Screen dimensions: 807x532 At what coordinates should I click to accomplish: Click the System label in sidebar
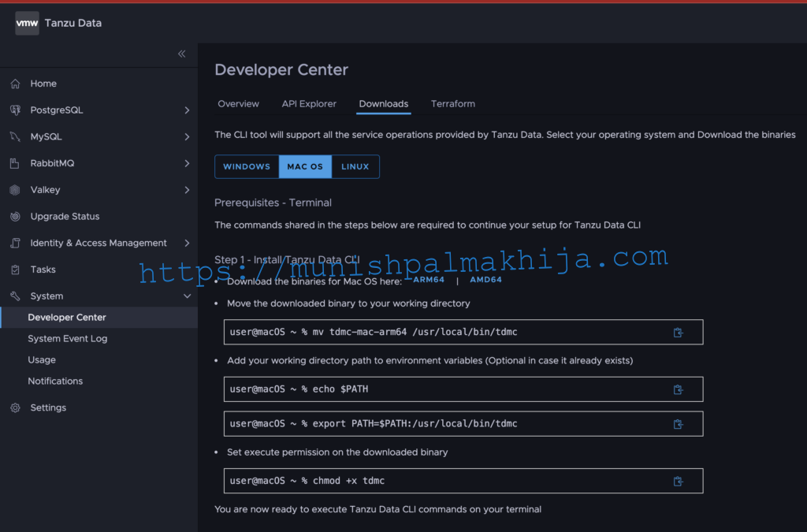click(46, 296)
